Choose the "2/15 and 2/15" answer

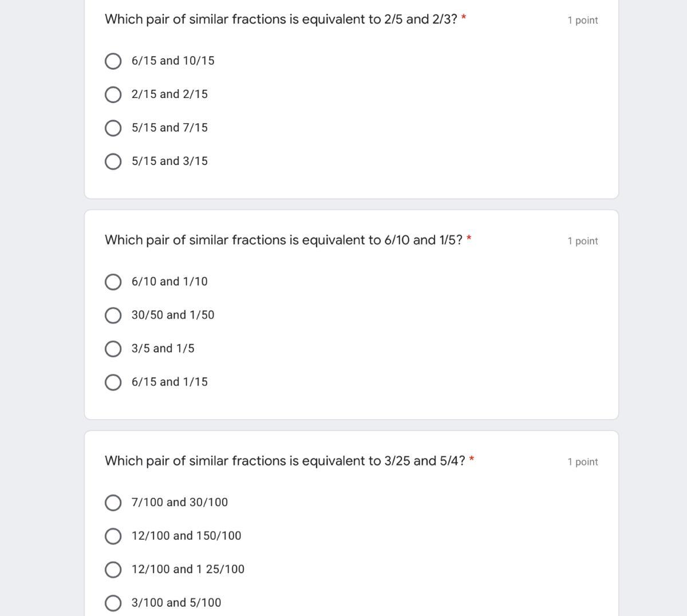pos(113,94)
